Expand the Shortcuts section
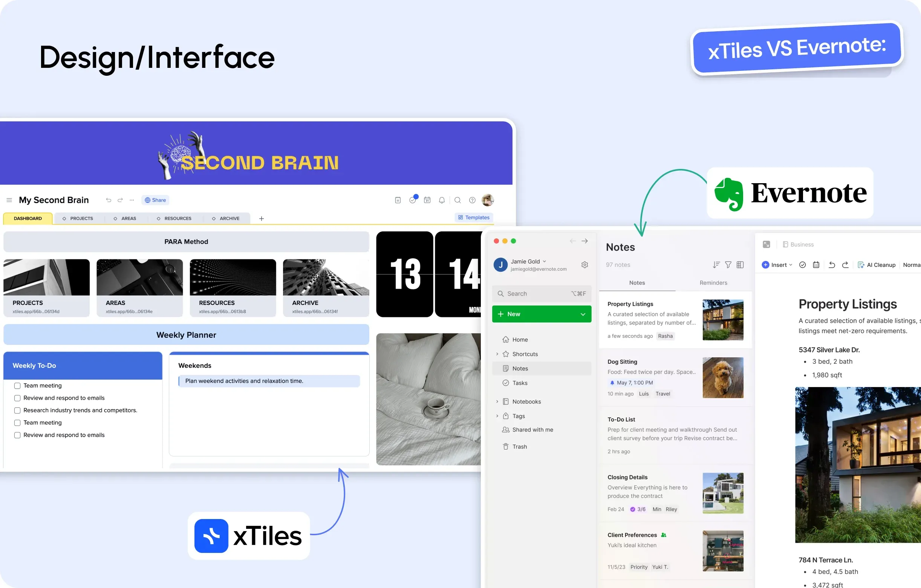This screenshot has width=921, height=588. pos(497,354)
